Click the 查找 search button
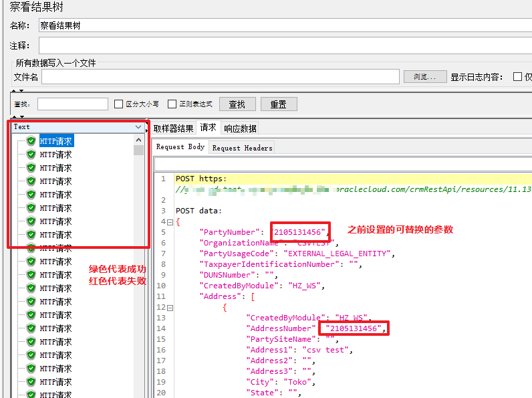532x398 pixels. [237, 104]
